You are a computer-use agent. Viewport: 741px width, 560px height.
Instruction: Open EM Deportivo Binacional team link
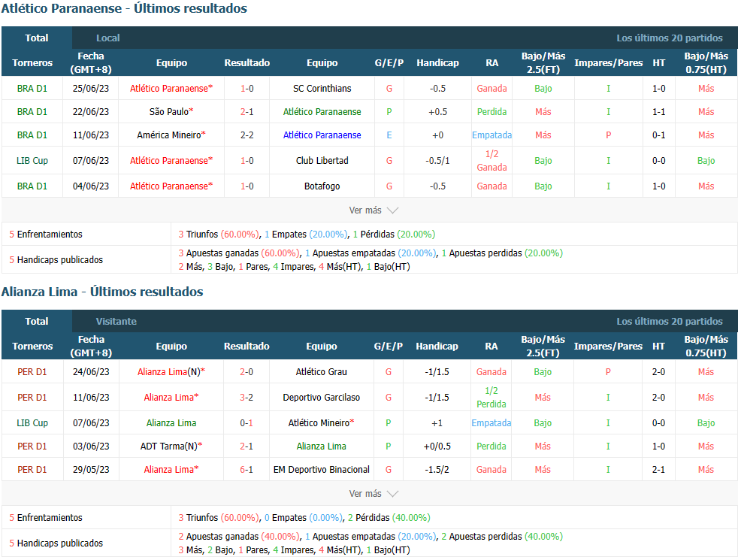322,470
